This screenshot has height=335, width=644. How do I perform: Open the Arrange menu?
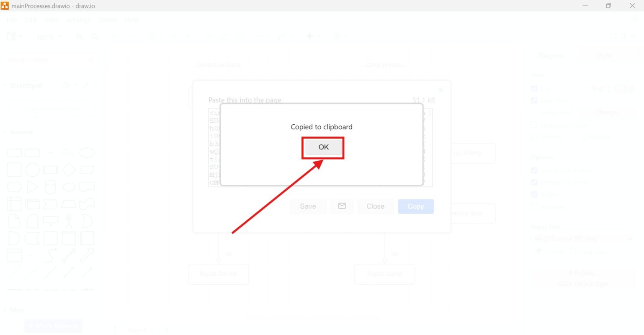pyautogui.click(x=78, y=20)
